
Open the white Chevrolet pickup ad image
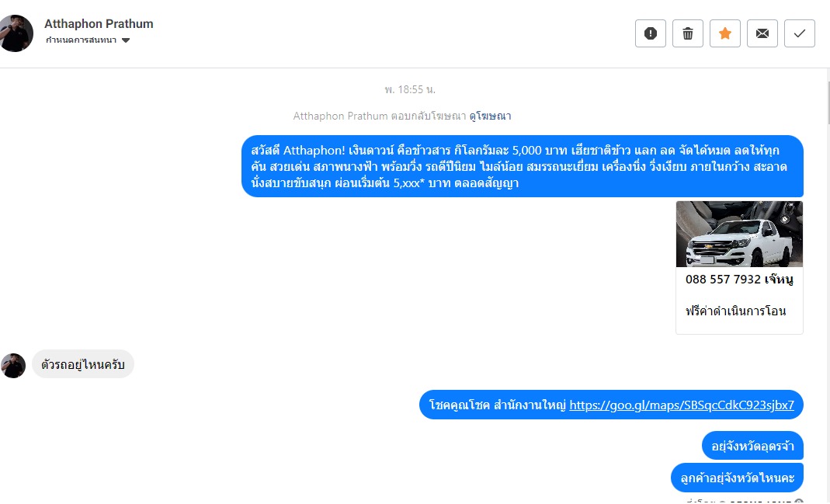(x=739, y=234)
